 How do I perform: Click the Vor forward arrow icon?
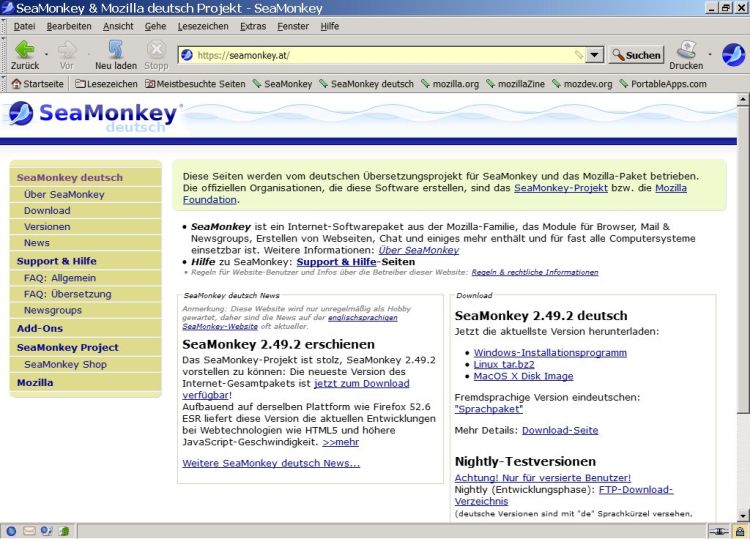tap(67, 49)
